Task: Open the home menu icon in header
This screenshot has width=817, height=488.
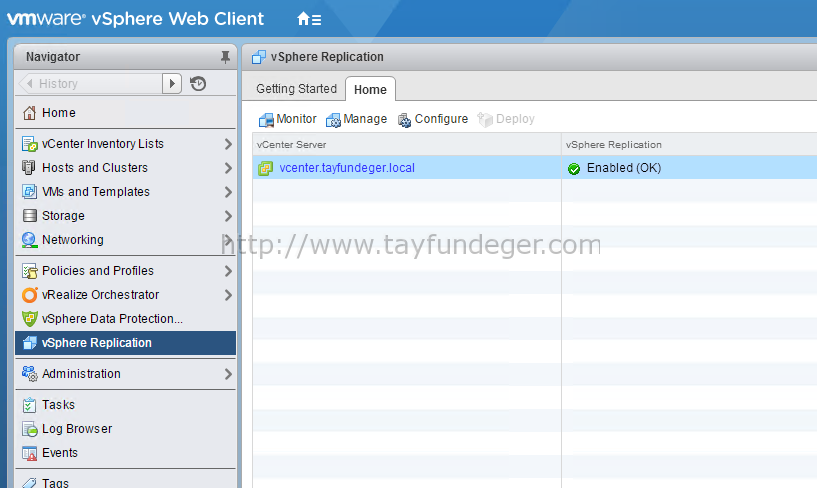Action: (309, 19)
